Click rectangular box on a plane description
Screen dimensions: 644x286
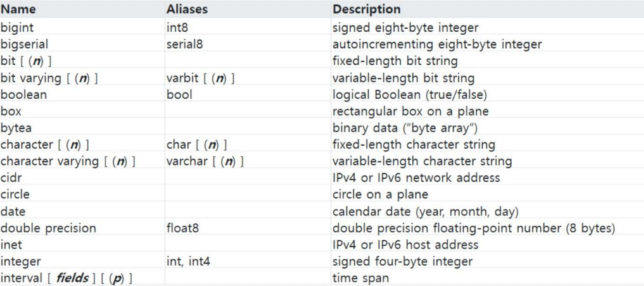click(x=410, y=111)
